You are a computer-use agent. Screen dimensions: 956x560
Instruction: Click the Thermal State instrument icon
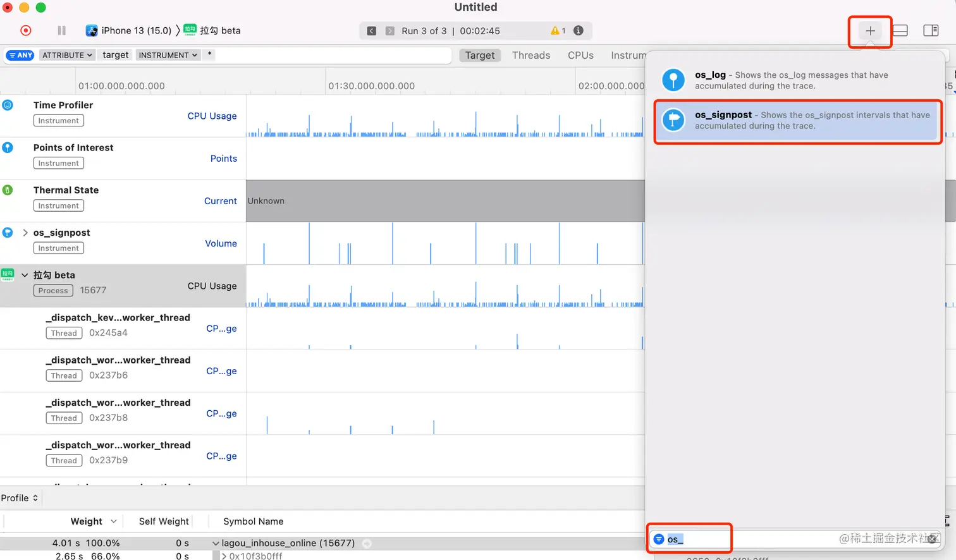pyautogui.click(x=8, y=190)
